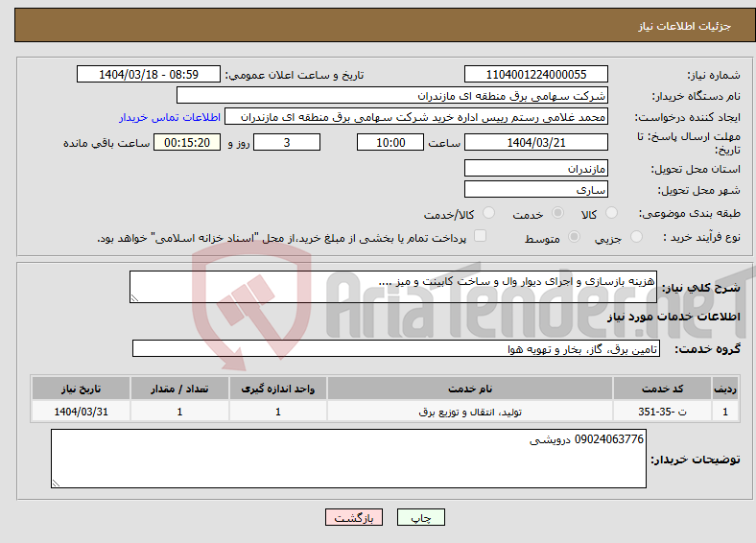Click the واحد اندازه گیری column header
Viewport: 756px width, 543px height.
pos(277,389)
